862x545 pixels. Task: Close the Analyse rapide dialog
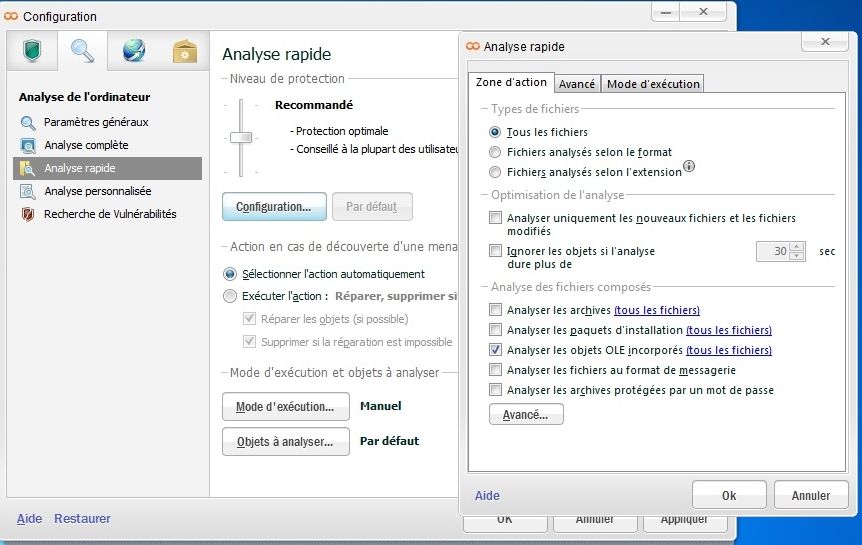pos(825,41)
